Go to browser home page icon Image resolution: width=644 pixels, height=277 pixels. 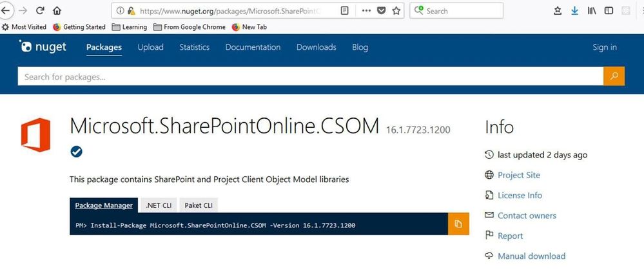coord(57,11)
